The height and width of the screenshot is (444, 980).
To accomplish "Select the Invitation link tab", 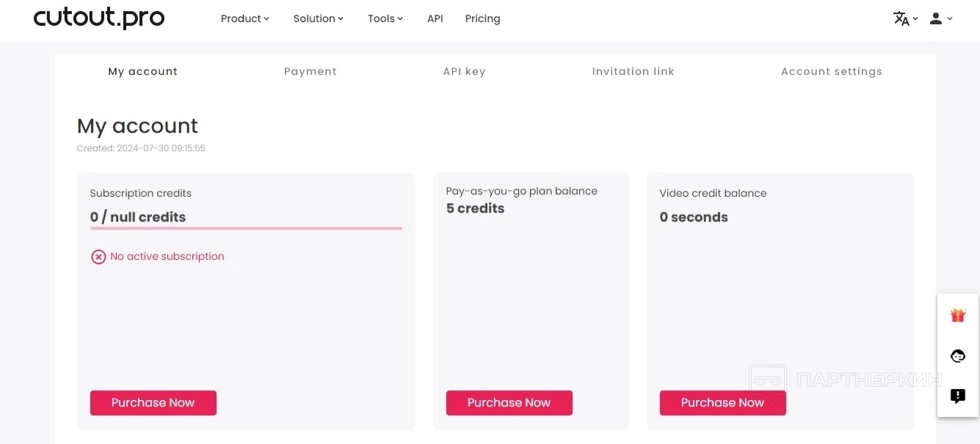I will (x=633, y=71).
